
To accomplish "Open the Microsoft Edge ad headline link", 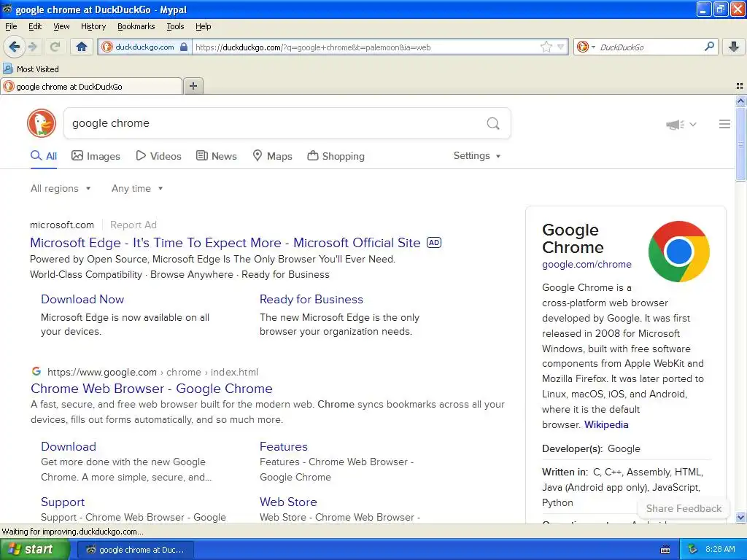I will coord(225,243).
